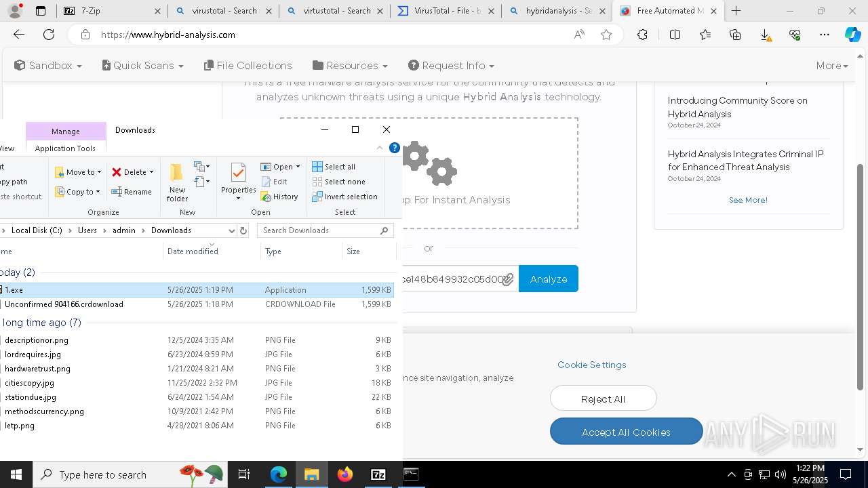This screenshot has width=868, height=488.
Task: Open the Downloads icon in Edge toolbar
Action: [x=765, y=35]
